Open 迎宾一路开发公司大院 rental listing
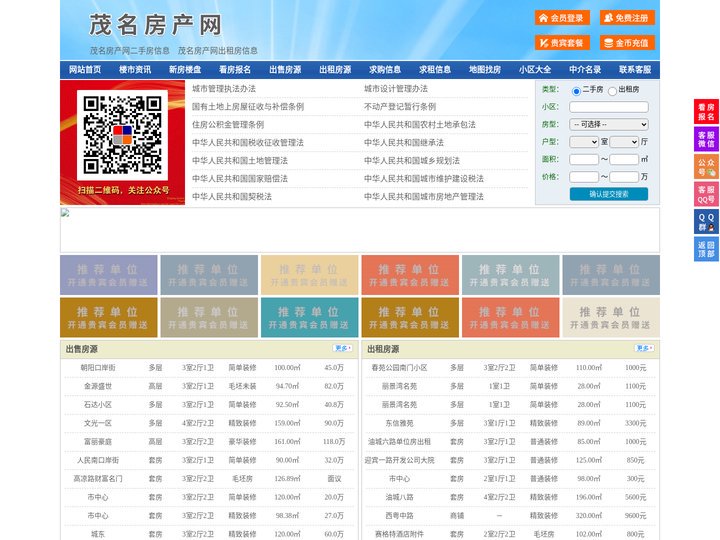720x540 pixels. pyautogui.click(x=399, y=460)
